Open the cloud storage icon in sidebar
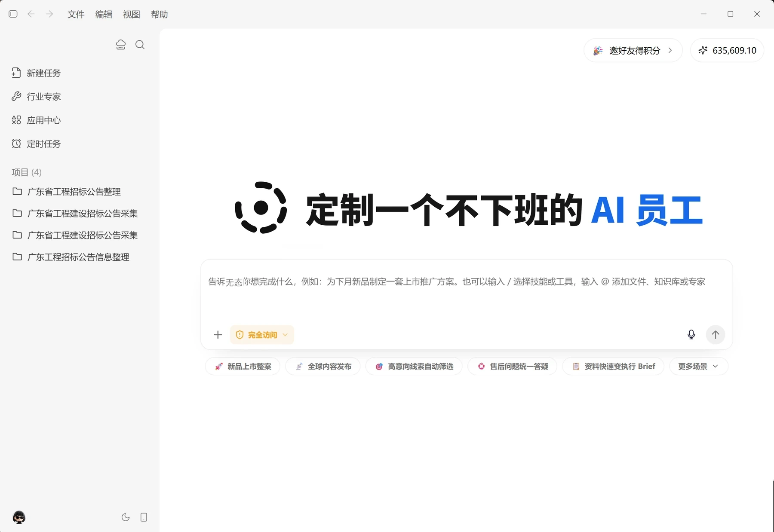 click(121, 45)
